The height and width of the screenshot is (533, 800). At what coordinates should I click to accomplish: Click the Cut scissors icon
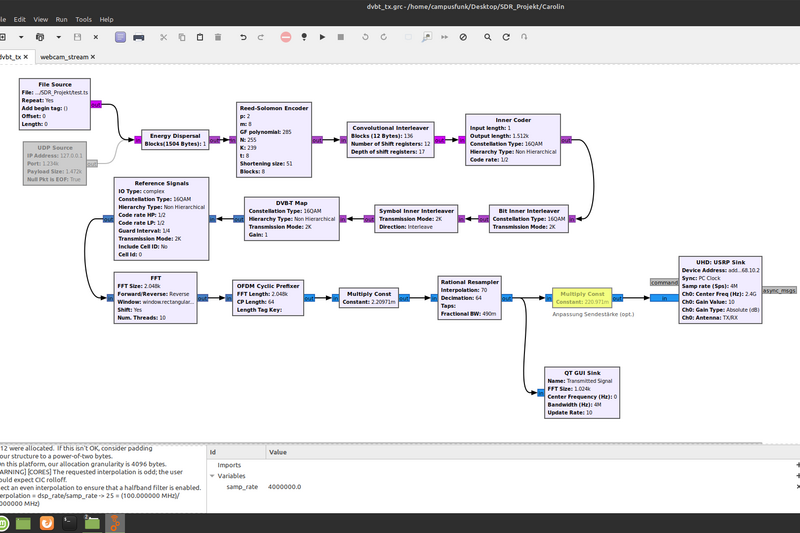[x=164, y=37]
